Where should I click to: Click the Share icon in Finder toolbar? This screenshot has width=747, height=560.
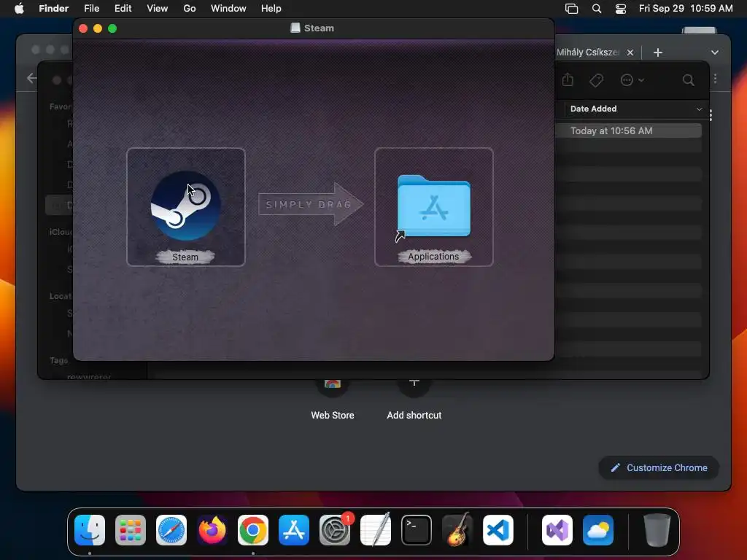[x=568, y=79]
